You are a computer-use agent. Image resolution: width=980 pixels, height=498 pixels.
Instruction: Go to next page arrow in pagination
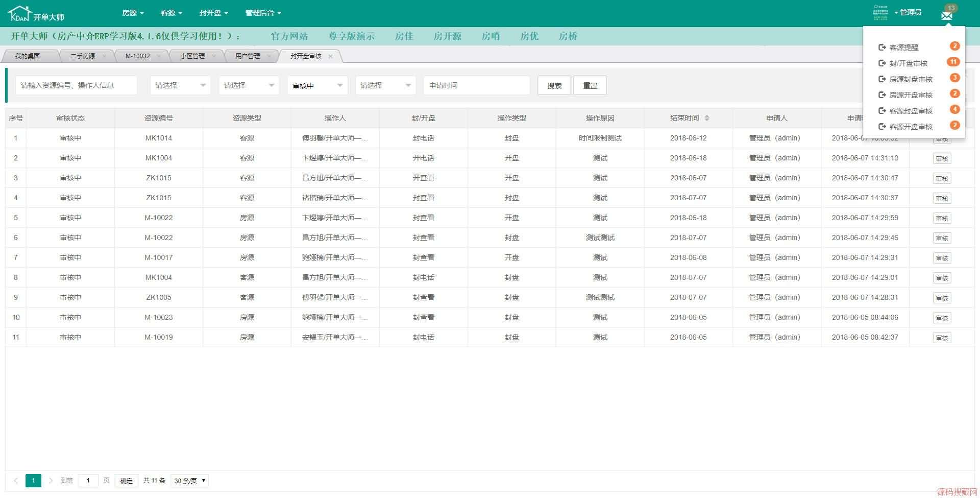51,481
